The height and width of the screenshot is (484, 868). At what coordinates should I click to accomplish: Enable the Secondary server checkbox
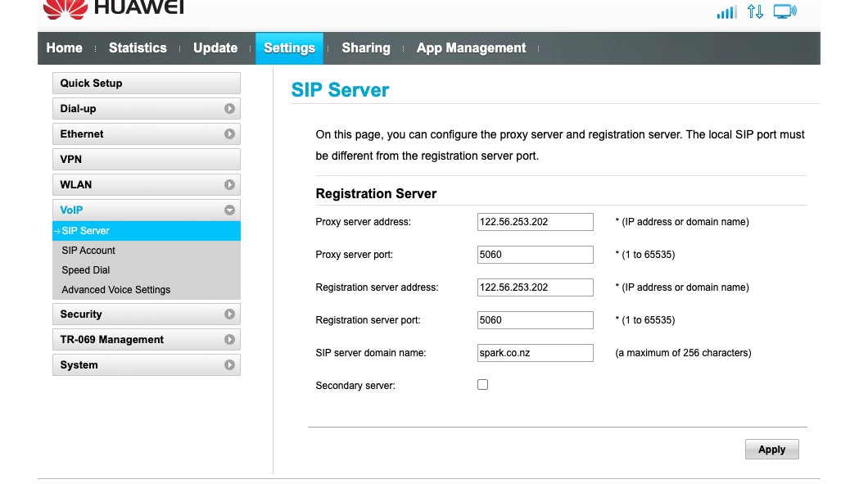(482, 384)
